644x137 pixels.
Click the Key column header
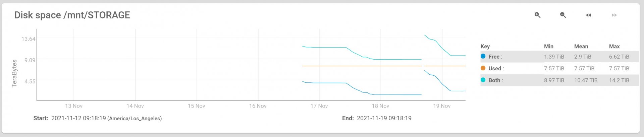point(485,46)
